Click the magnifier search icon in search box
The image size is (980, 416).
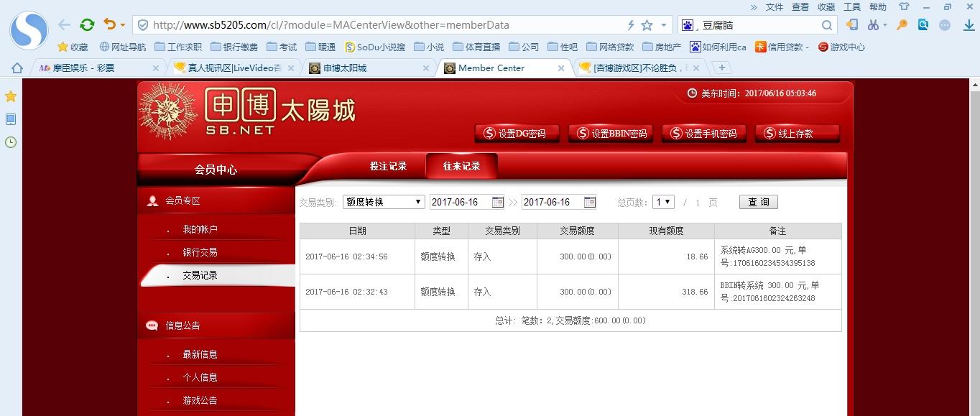coord(827,25)
